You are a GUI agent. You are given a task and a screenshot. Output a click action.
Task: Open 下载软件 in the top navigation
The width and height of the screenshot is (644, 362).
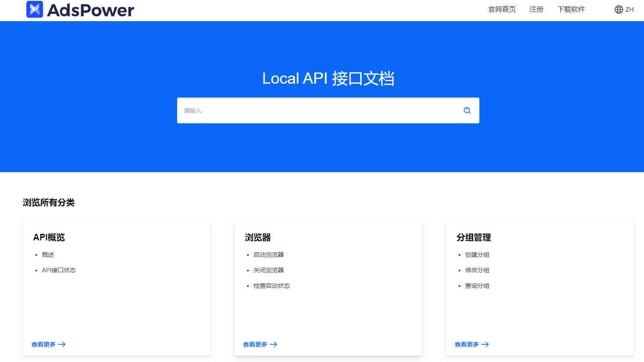(571, 9)
